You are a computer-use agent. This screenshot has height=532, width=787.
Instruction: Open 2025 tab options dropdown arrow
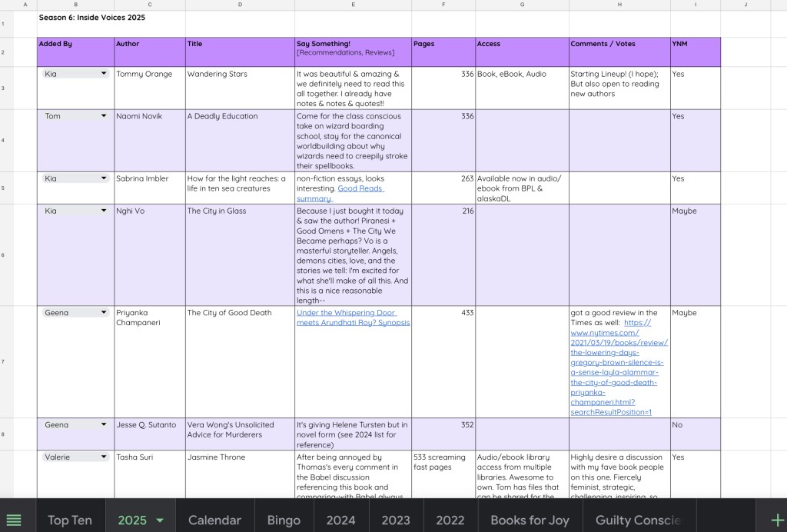tap(160, 520)
